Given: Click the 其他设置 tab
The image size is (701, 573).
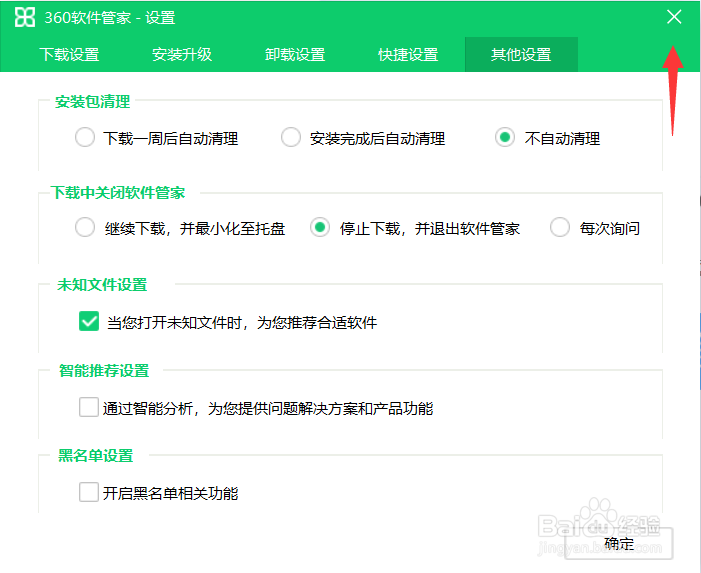Looking at the screenshot, I should (521, 55).
